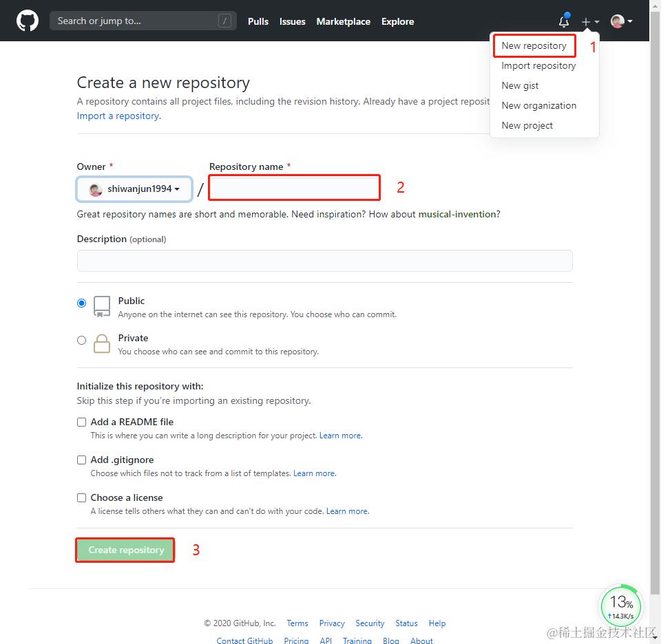This screenshot has height=644, width=661.
Task: Choose New gist from the menu
Action: [x=520, y=85]
